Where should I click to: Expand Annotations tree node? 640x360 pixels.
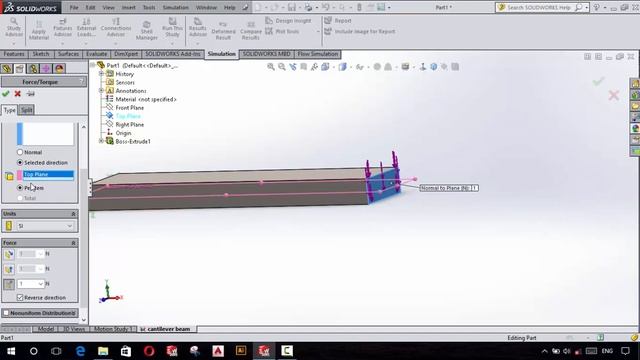pos(101,91)
